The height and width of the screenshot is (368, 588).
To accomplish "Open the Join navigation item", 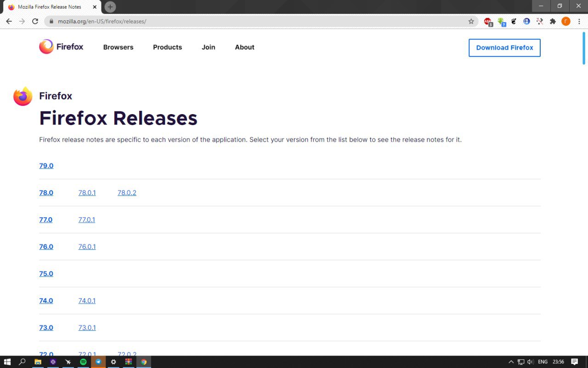I will click(208, 47).
